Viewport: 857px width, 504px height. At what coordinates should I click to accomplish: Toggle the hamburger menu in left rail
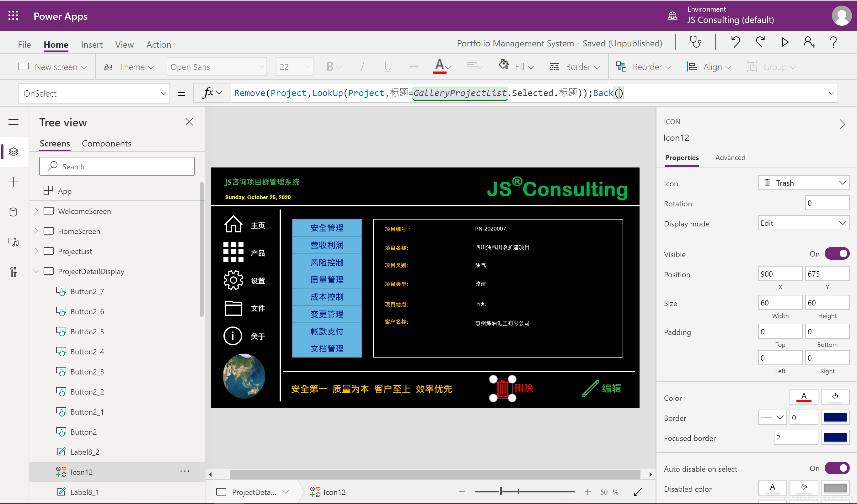[x=13, y=122]
